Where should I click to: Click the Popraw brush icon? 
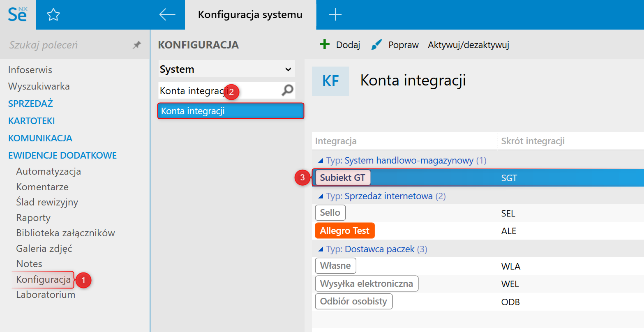coord(376,44)
